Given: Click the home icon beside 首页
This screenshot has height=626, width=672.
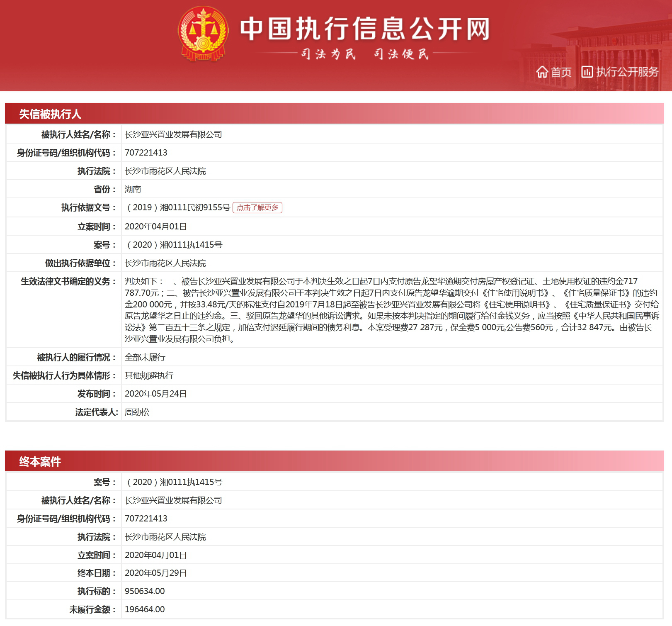Looking at the screenshot, I should tap(542, 72).
